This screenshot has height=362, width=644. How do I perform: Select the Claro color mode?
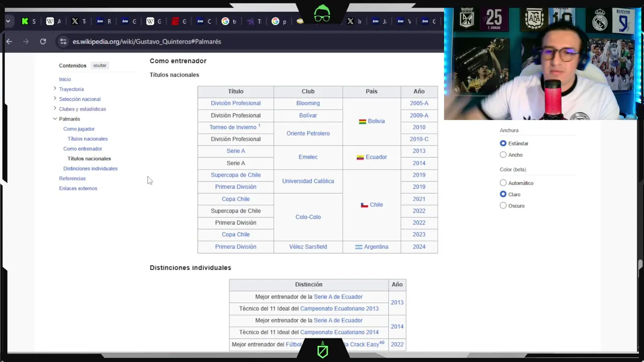point(503,194)
